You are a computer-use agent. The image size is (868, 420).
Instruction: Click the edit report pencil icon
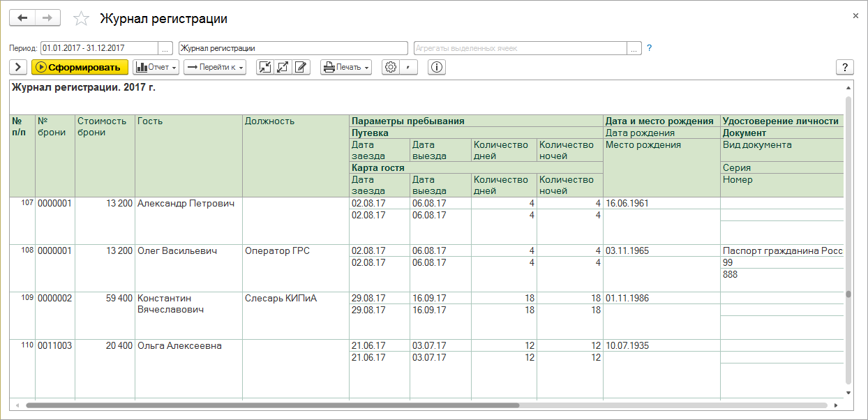301,67
